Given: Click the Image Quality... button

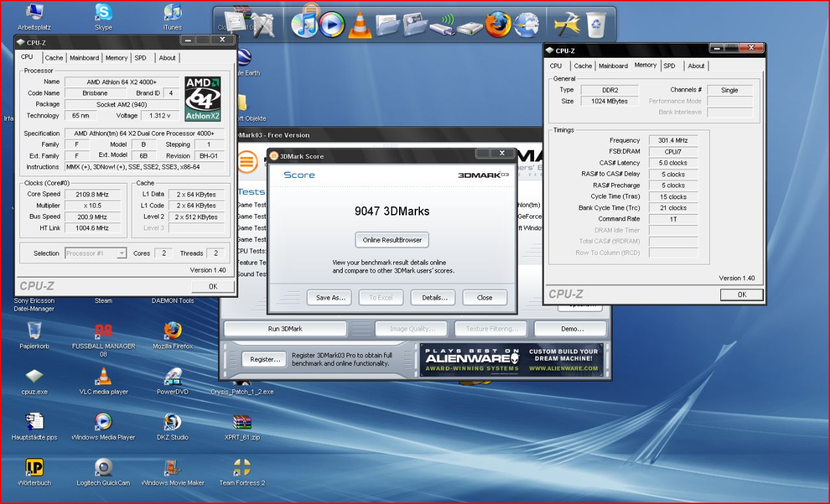Looking at the screenshot, I should click(x=411, y=329).
